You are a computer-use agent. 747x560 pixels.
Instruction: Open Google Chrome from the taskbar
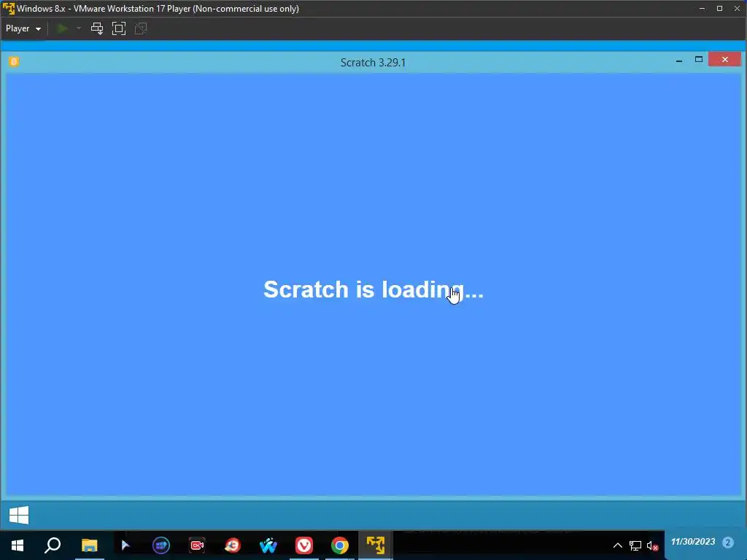click(340, 545)
